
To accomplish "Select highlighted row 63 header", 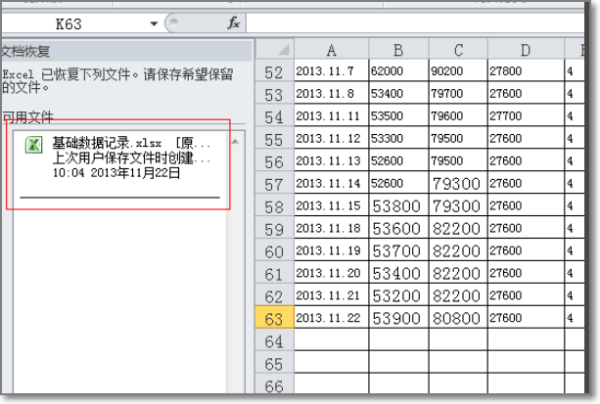I will point(274,318).
